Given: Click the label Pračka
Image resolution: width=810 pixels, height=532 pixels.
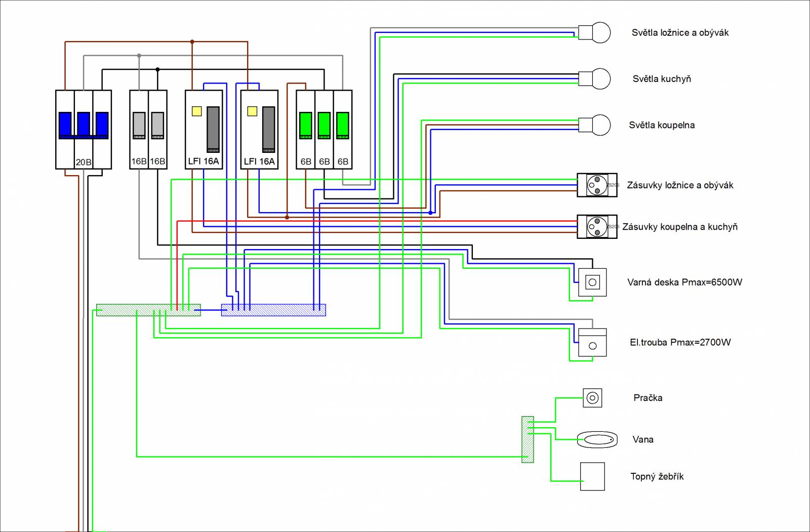Looking at the screenshot, I should coord(647,398).
